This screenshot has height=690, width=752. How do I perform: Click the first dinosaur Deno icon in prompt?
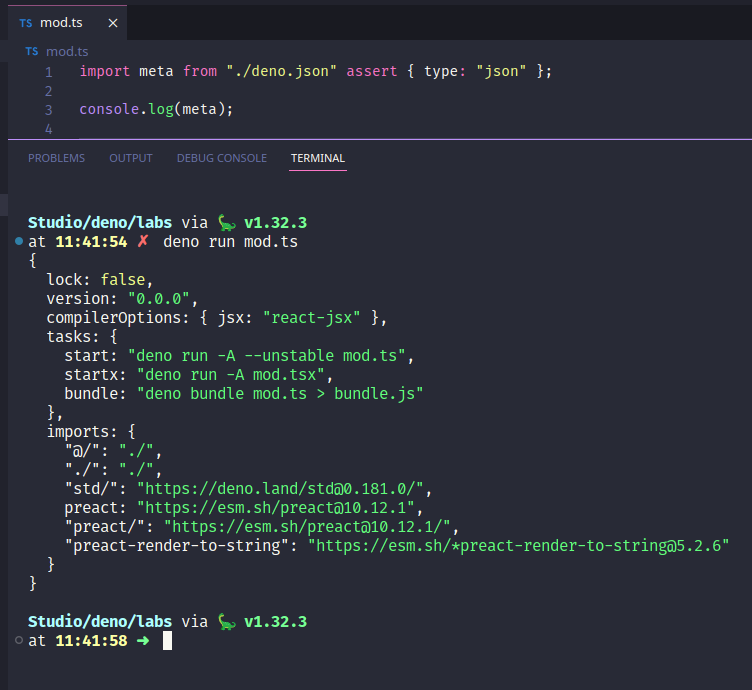[x=226, y=223]
